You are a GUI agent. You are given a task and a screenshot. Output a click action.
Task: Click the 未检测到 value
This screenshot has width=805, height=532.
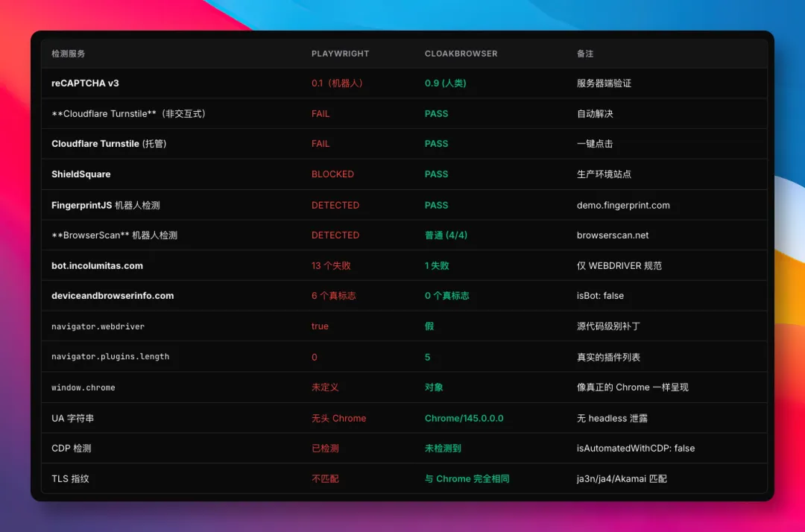[443, 449]
